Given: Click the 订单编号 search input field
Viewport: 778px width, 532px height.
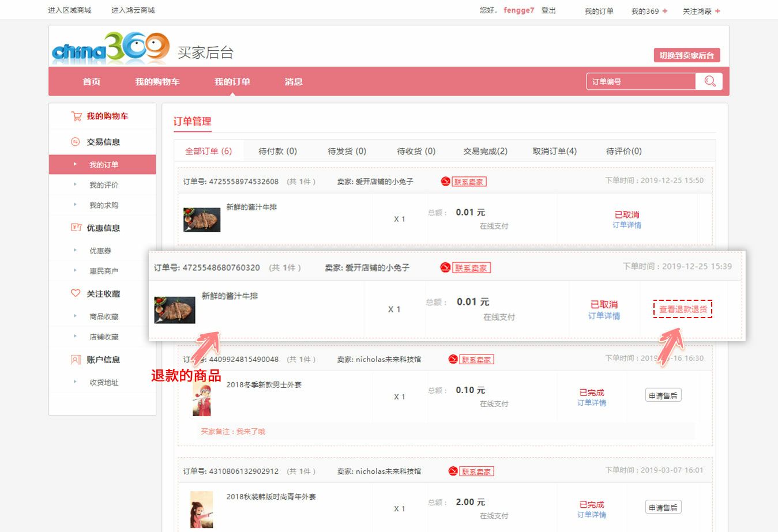Looking at the screenshot, I should [x=640, y=82].
